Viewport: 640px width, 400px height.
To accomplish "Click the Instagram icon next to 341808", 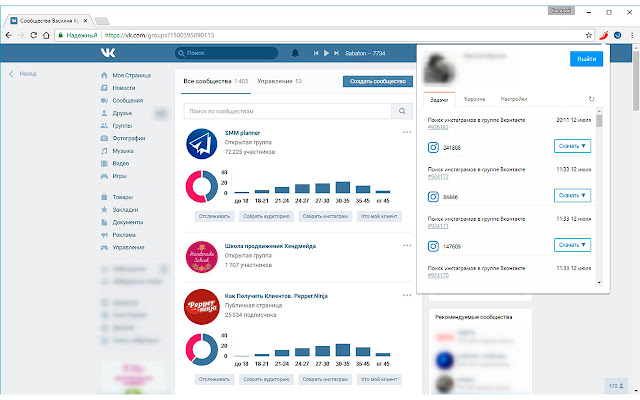I will [433, 147].
